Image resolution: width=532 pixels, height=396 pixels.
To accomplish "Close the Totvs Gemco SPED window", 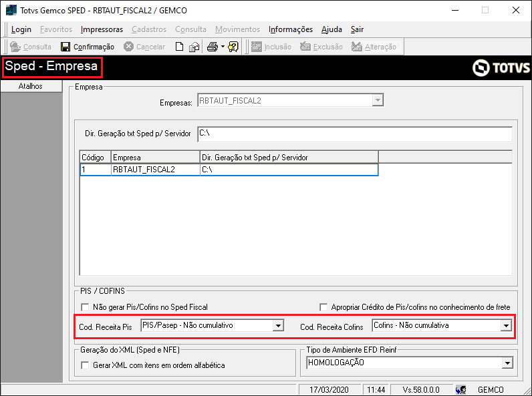I will (x=516, y=10).
